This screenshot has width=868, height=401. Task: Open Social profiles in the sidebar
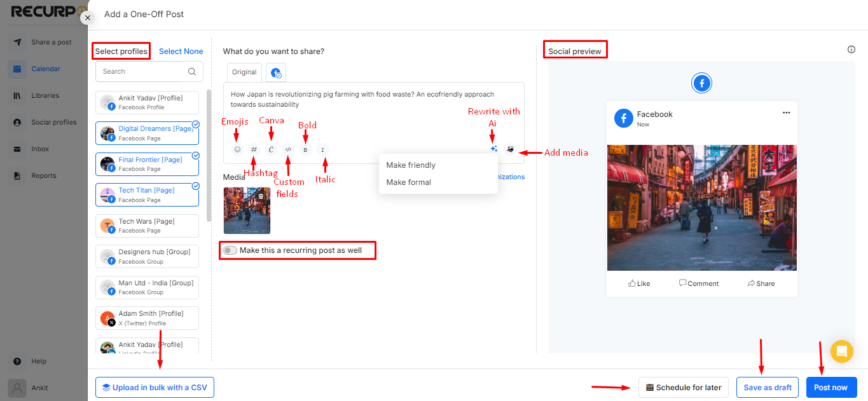point(43,122)
